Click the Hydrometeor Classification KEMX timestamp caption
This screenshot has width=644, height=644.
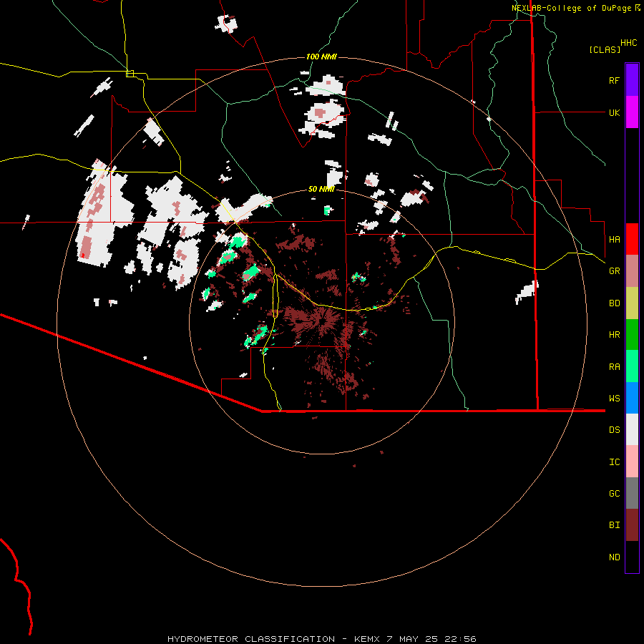[x=321, y=639]
